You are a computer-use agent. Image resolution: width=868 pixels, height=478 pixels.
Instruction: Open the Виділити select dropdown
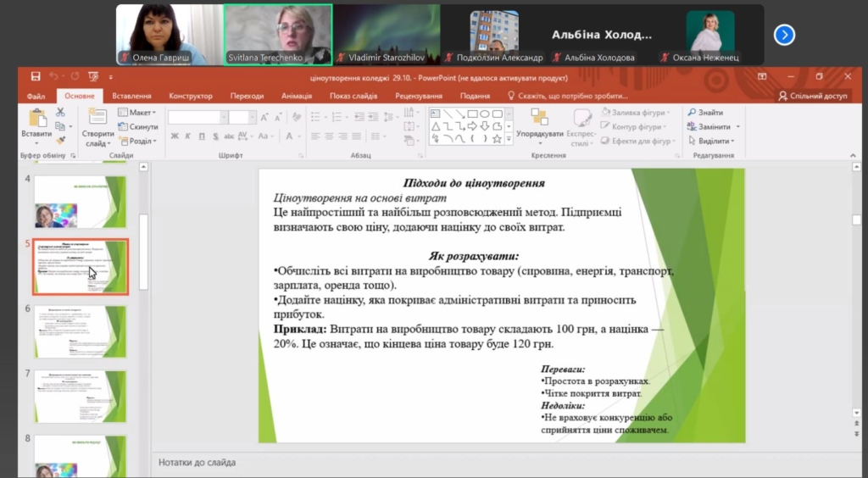coord(710,141)
